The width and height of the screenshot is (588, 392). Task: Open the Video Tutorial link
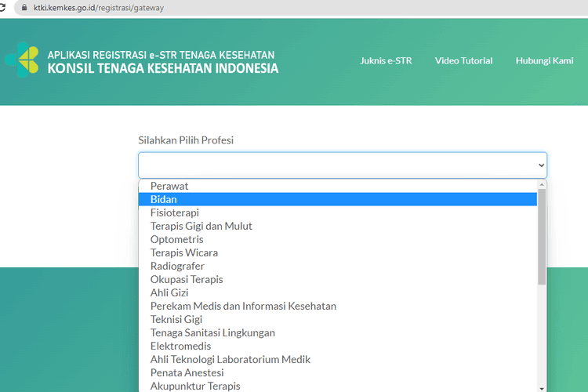[x=463, y=61]
